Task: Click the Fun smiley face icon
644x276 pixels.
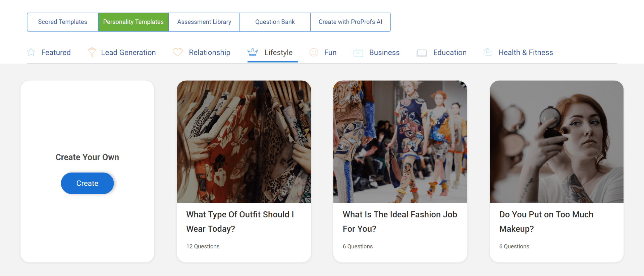Action: click(x=314, y=52)
